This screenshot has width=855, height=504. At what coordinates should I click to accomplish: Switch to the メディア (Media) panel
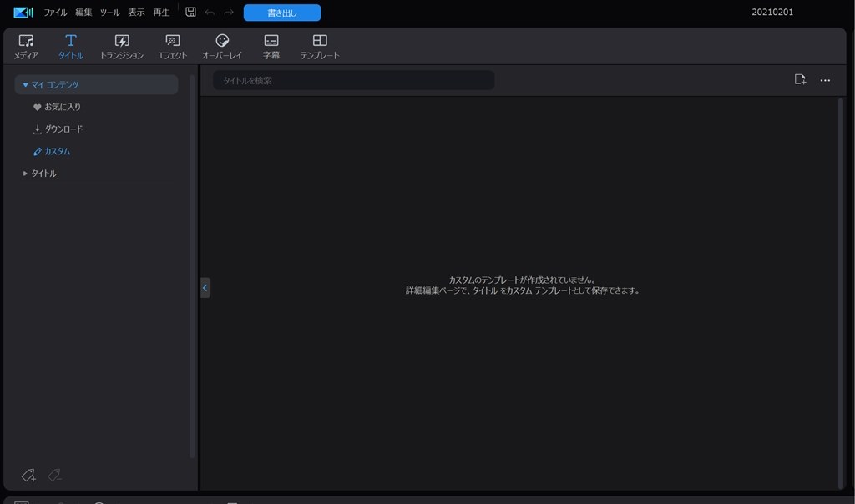click(x=26, y=46)
